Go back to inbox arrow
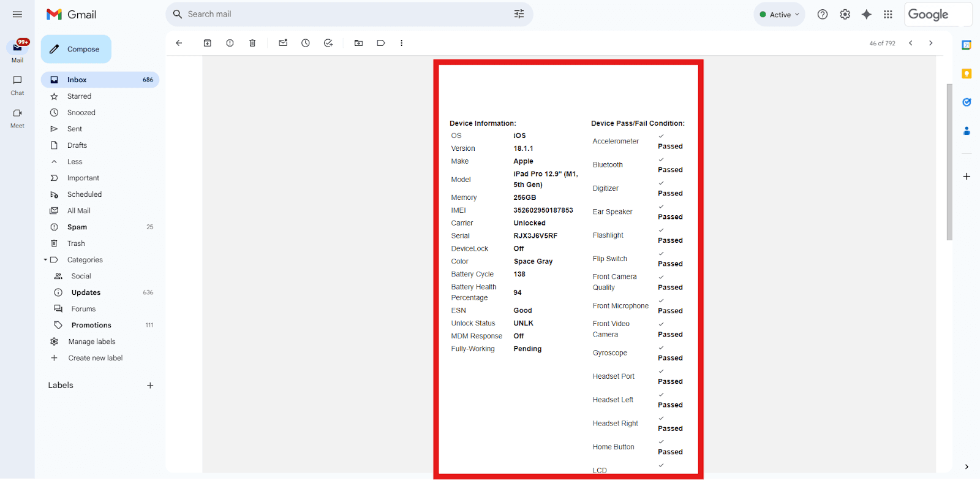This screenshot has width=980, height=480. click(x=179, y=43)
